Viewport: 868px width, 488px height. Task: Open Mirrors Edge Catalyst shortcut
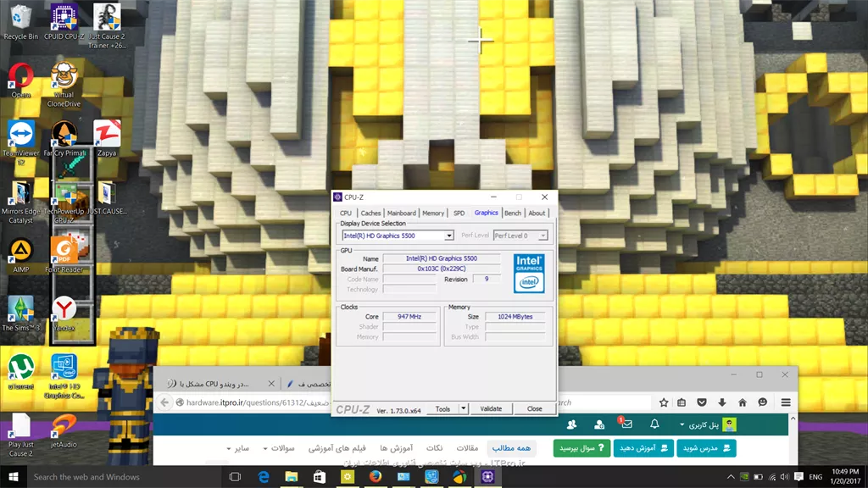(20, 202)
